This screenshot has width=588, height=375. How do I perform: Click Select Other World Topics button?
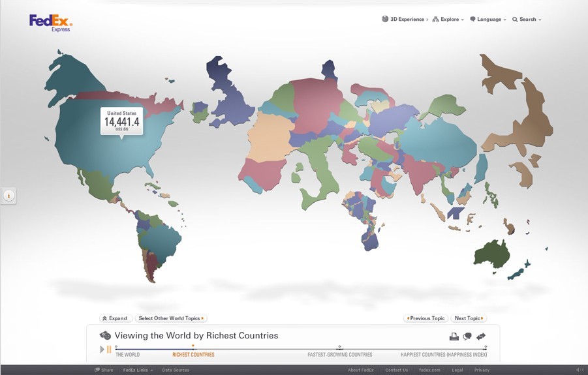(171, 318)
